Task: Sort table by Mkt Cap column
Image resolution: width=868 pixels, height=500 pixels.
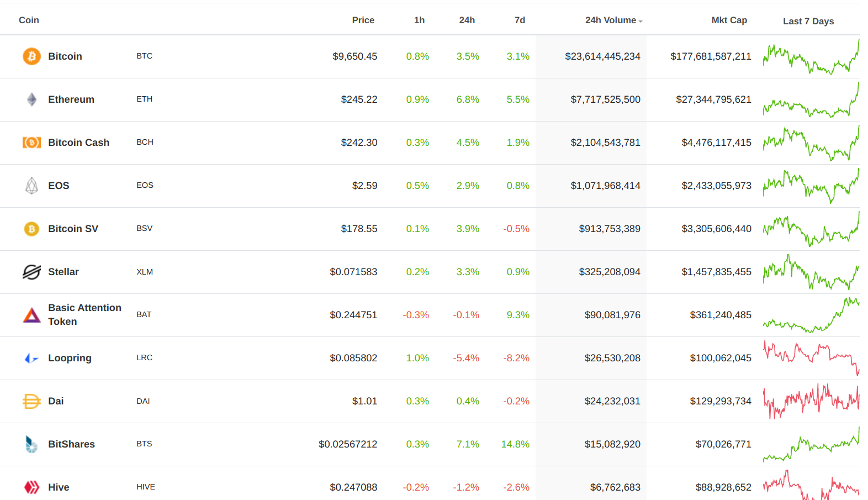Action: coord(729,20)
